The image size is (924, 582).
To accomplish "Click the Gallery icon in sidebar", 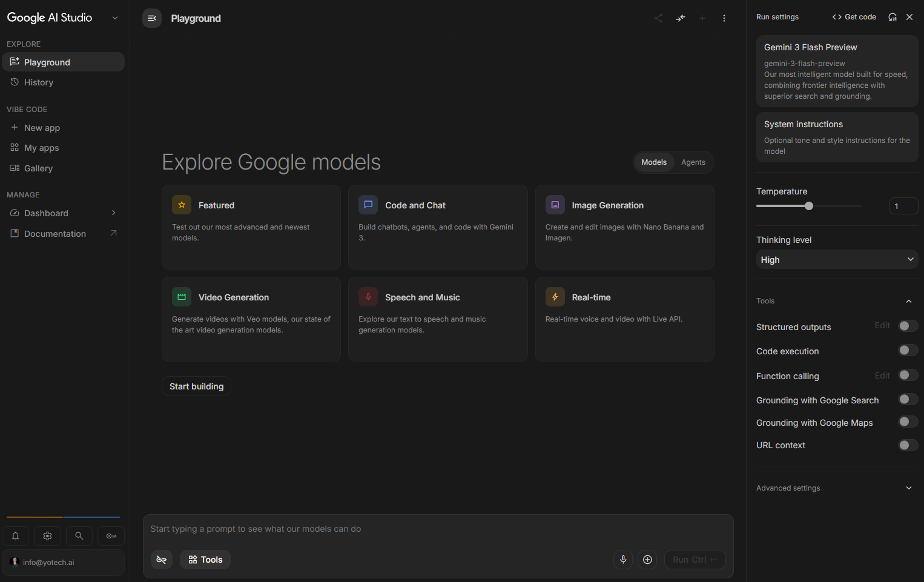I will pos(15,168).
